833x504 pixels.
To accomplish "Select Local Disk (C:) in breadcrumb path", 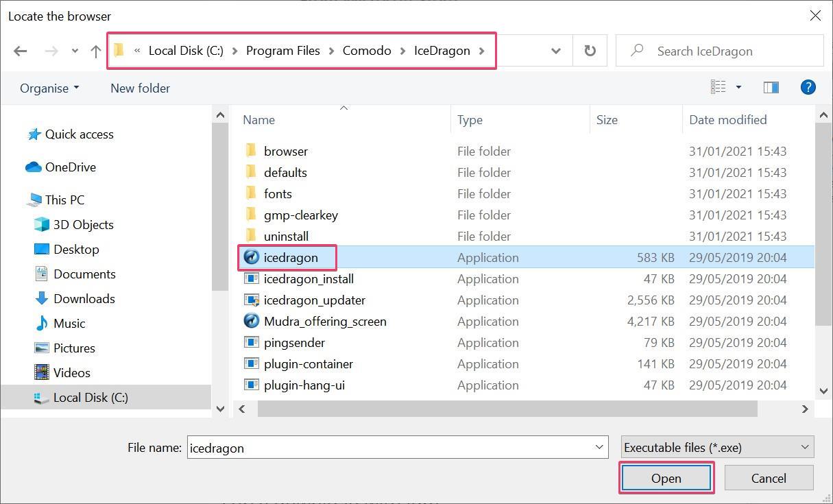I will pos(186,51).
